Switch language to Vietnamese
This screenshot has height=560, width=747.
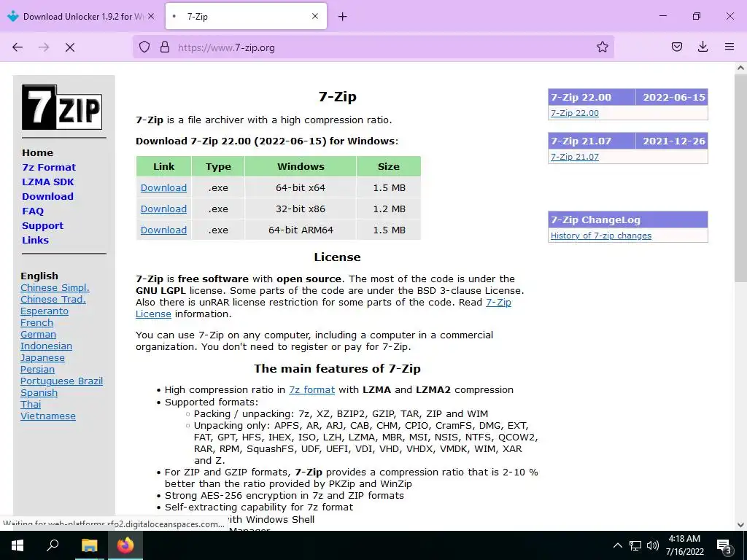(47, 416)
